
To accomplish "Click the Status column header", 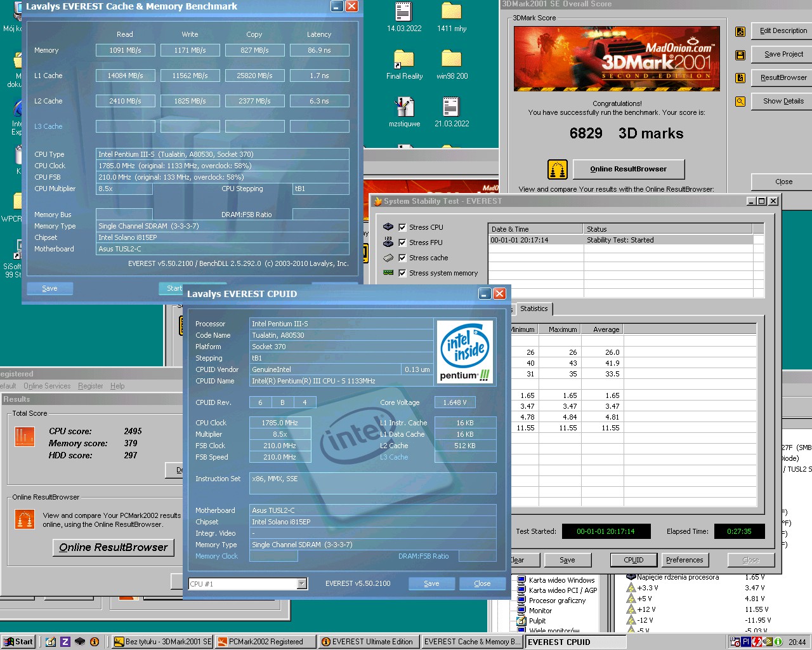I will tap(667, 229).
